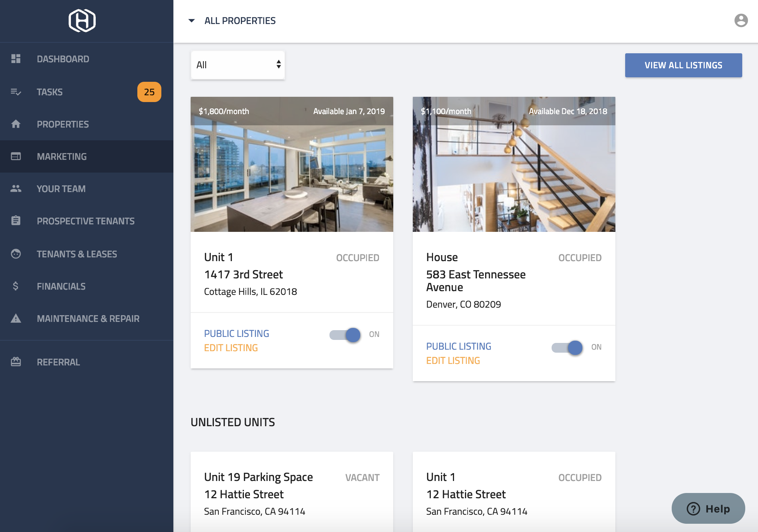Image resolution: width=758 pixels, height=532 pixels.
Task: Click the staircase photo of the Denver House
Action: pos(514,164)
